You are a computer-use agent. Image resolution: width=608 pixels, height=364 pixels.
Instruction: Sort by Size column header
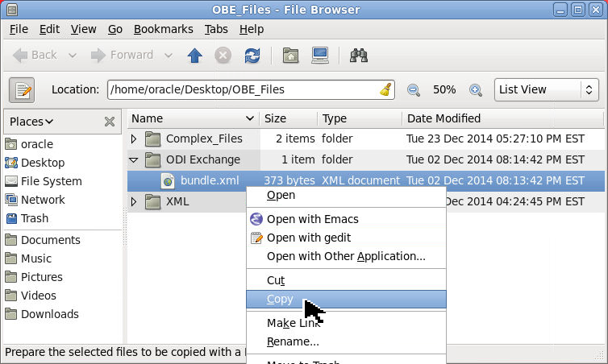[x=289, y=118]
